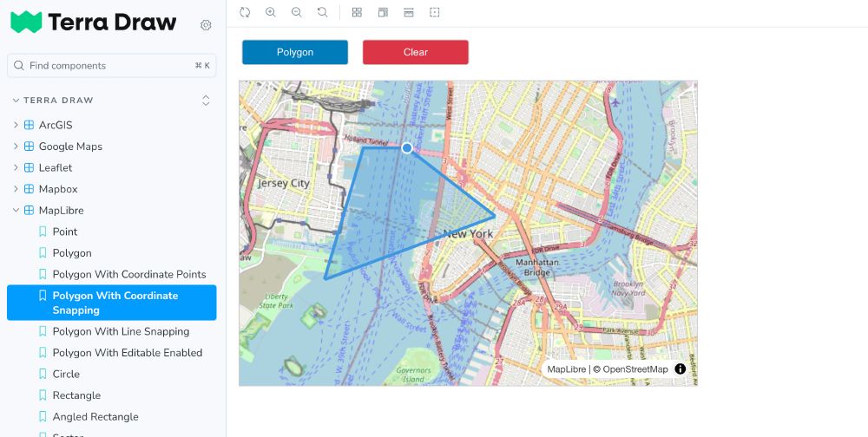
Task: Click the Google Maps component grid icon
Action: pyautogui.click(x=29, y=147)
